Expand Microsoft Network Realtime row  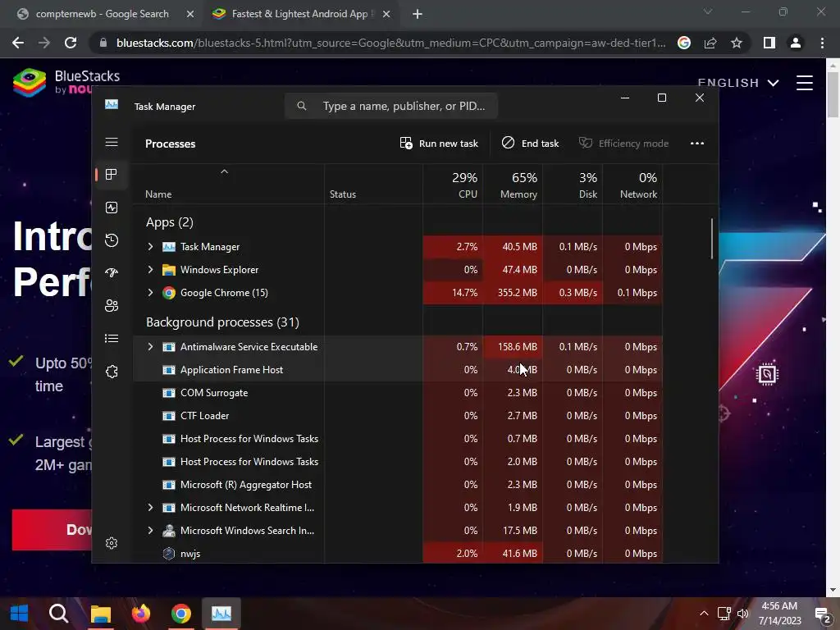pyautogui.click(x=150, y=507)
